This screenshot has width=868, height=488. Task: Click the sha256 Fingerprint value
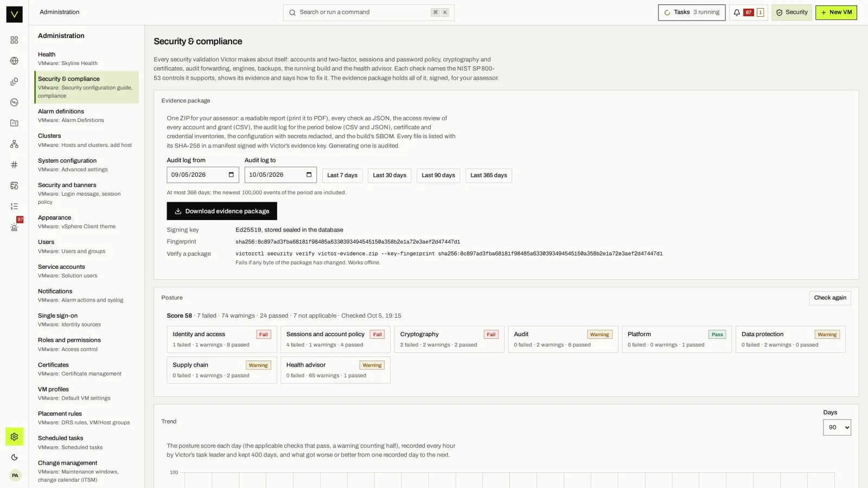point(348,242)
